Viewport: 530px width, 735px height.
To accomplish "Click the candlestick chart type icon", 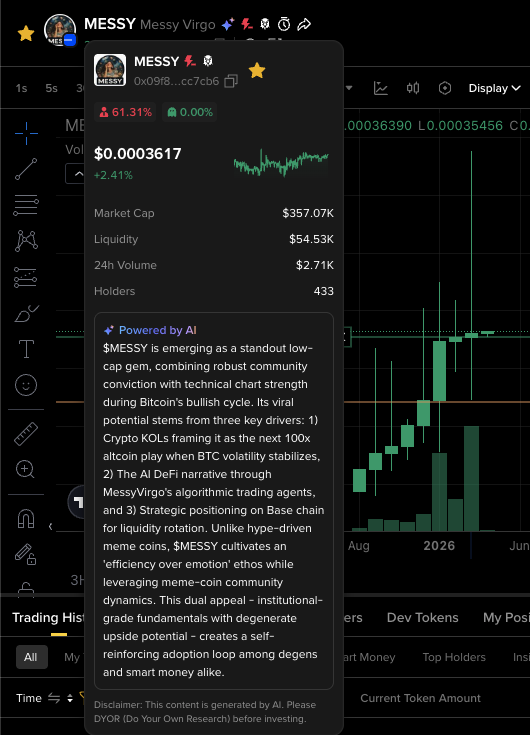I will point(413,88).
